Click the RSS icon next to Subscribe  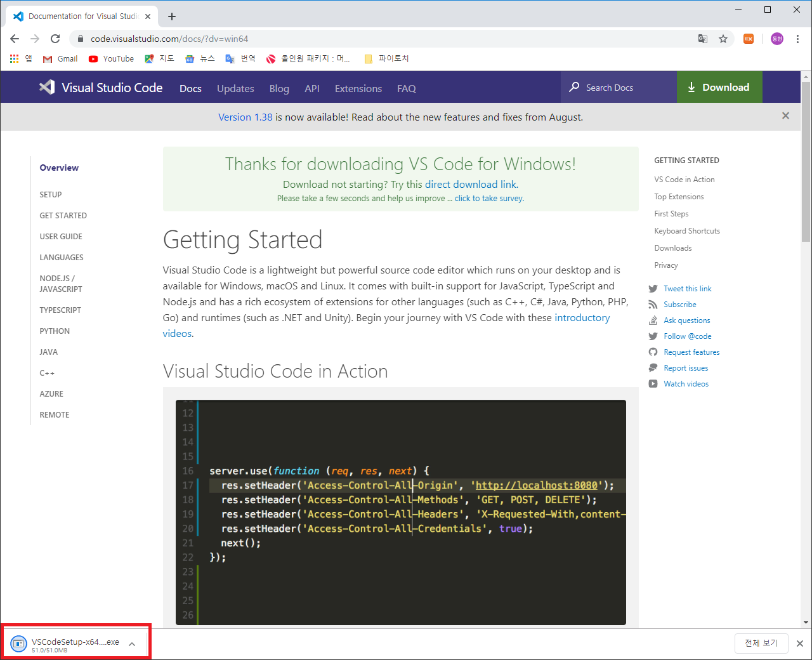click(x=653, y=305)
